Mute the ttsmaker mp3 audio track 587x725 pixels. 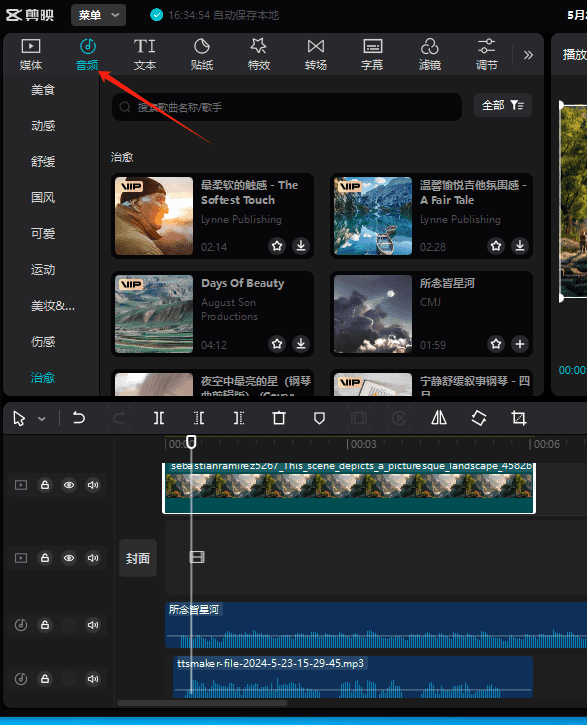pos(93,678)
